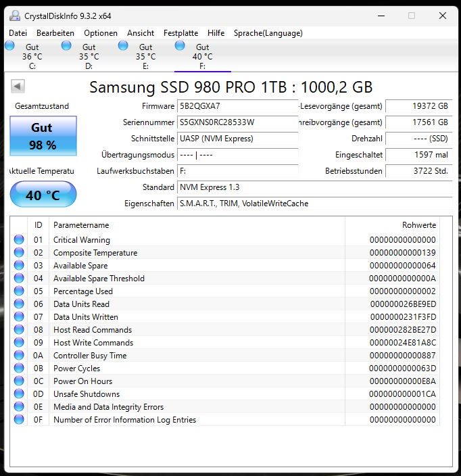The height and width of the screenshot is (476, 461).
Task: Click the Gut 98 % health status button
Action: coord(43,136)
